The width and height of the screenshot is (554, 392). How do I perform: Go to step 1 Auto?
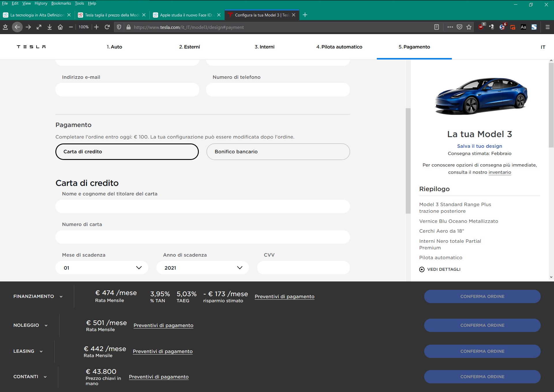[x=115, y=47]
